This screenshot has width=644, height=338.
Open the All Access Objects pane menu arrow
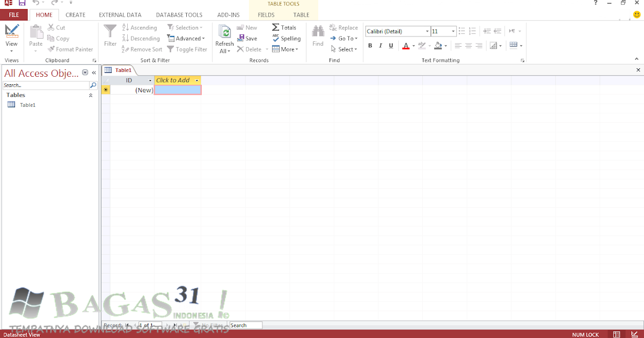[85, 72]
